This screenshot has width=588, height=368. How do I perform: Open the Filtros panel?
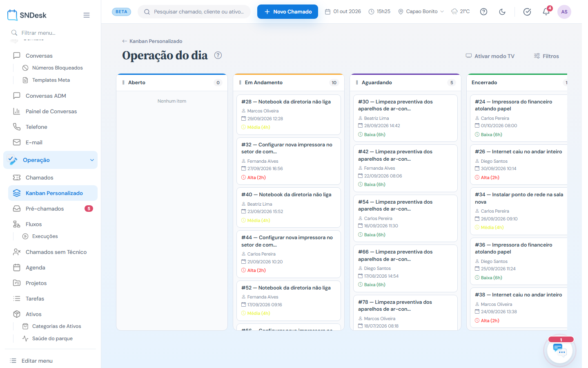pos(546,56)
